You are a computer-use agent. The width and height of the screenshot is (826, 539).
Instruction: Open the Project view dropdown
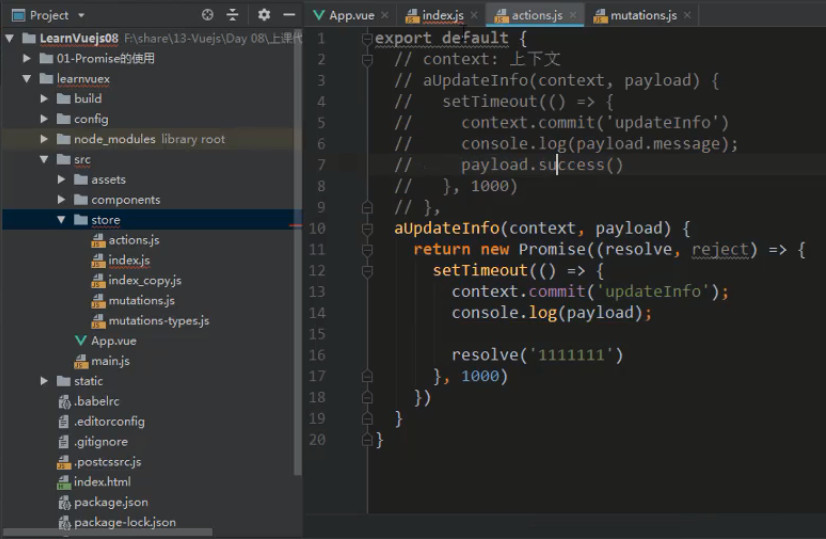(81, 15)
